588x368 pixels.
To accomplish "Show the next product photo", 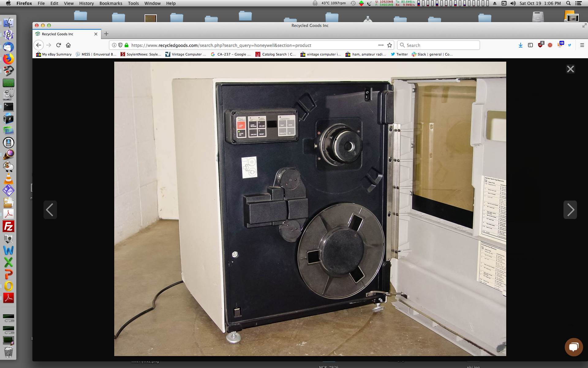I will [x=570, y=210].
